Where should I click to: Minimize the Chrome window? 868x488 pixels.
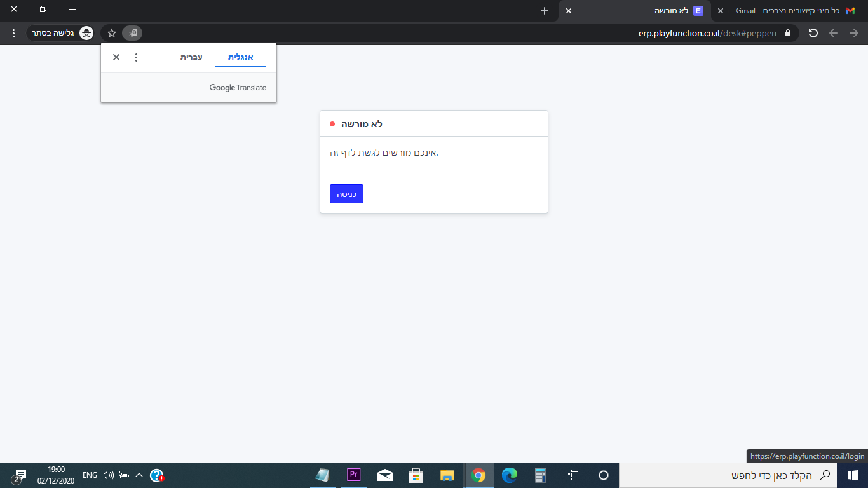point(72,10)
